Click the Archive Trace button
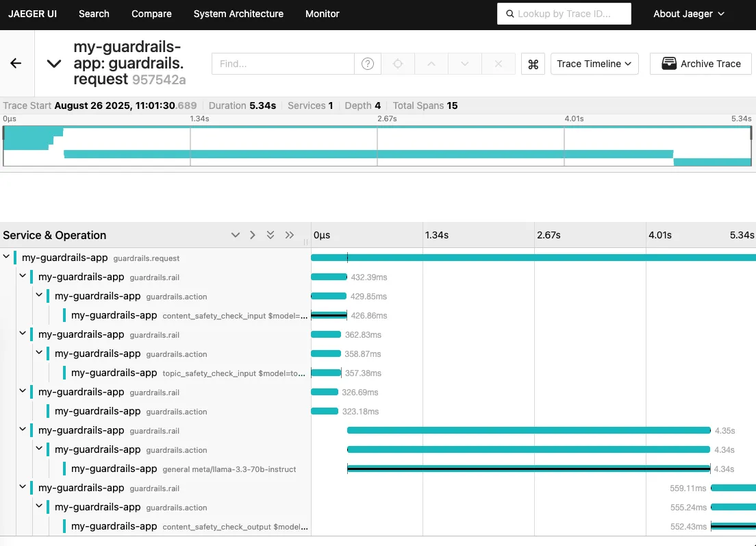 pyautogui.click(x=701, y=64)
